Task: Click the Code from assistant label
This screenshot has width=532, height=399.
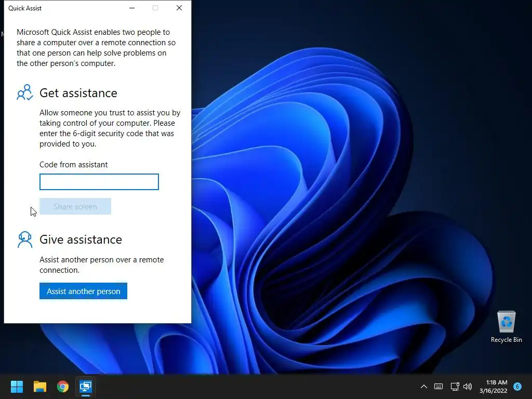Action: pos(74,165)
